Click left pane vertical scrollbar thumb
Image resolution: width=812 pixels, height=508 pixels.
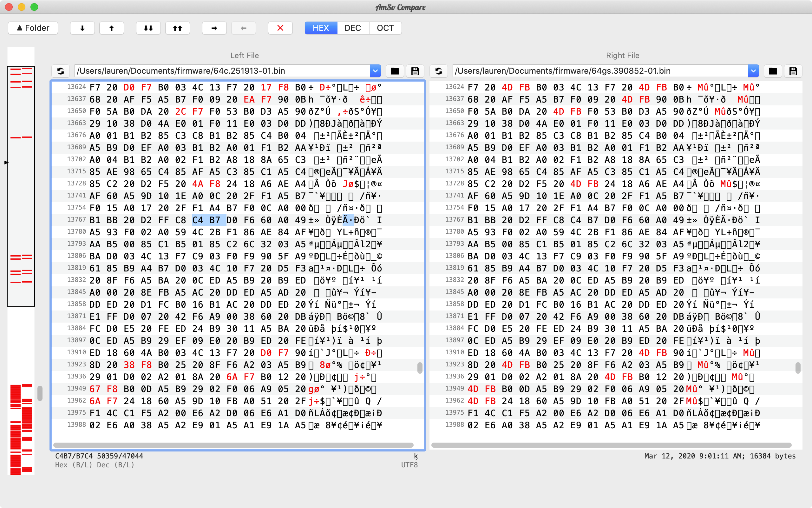tap(420, 368)
